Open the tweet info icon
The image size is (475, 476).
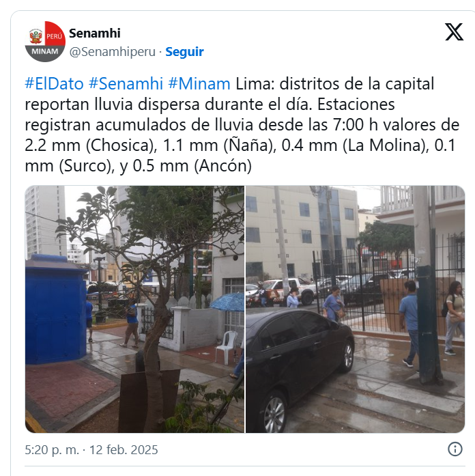pos(455,449)
